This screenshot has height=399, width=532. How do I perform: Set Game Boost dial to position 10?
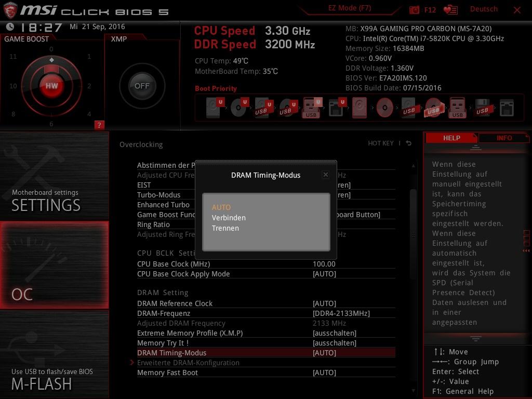pyautogui.click(x=13, y=86)
